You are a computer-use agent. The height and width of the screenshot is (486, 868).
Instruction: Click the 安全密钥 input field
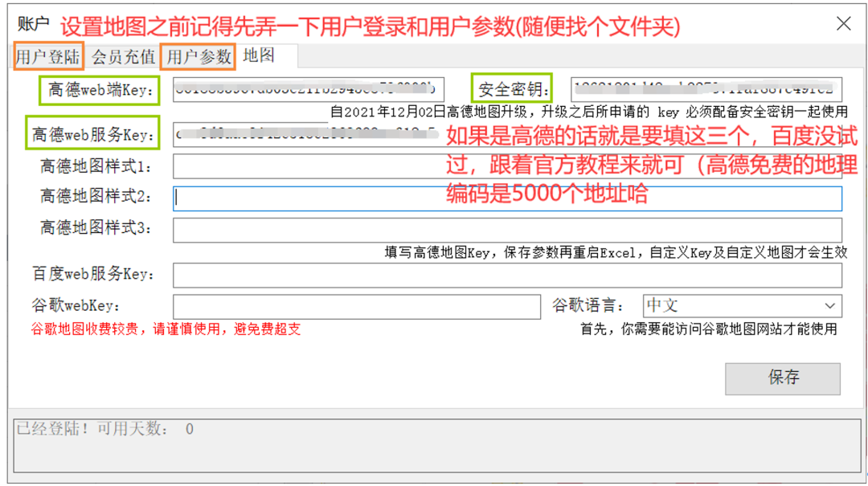tap(706, 90)
